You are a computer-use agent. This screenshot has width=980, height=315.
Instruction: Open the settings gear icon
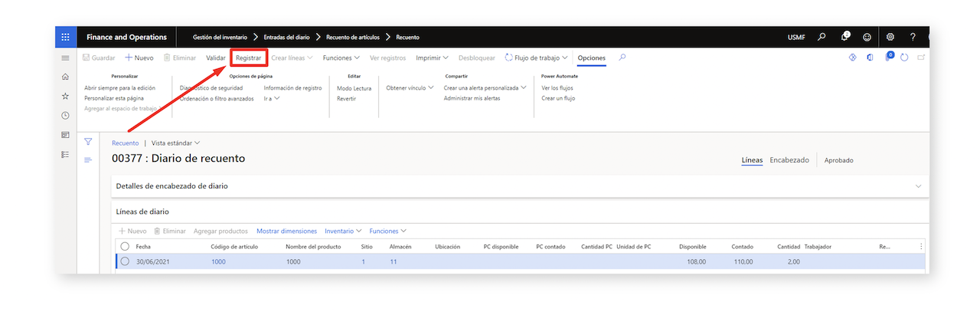pyautogui.click(x=890, y=37)
